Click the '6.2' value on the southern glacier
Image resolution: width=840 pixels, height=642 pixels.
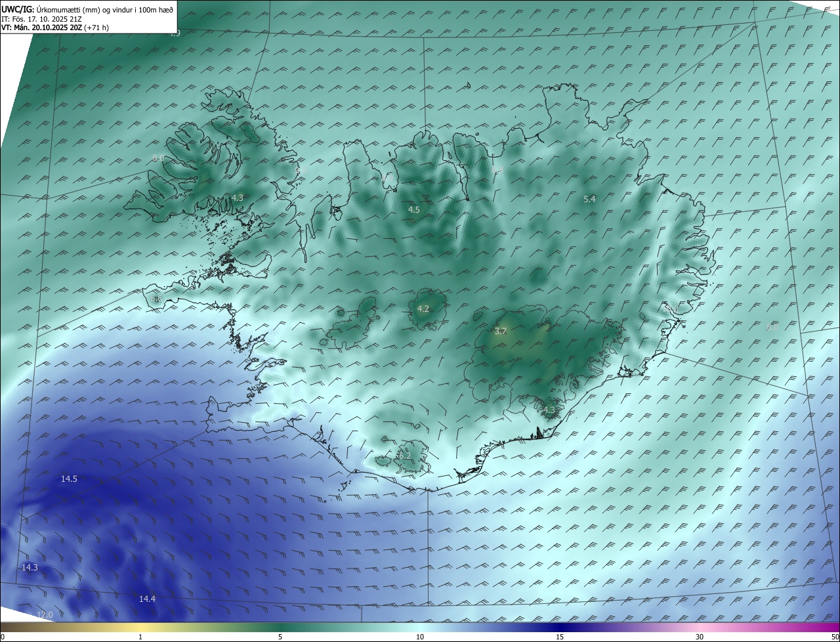coord(405,456)
